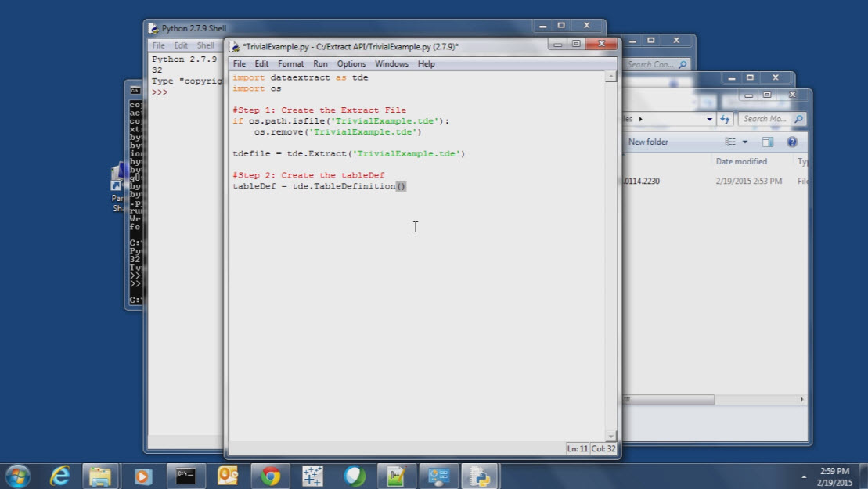The width and height of the screenshot is (868, 489).
Task: Open the Shell menu in Python Shell
Action: (x=205, y=45)
